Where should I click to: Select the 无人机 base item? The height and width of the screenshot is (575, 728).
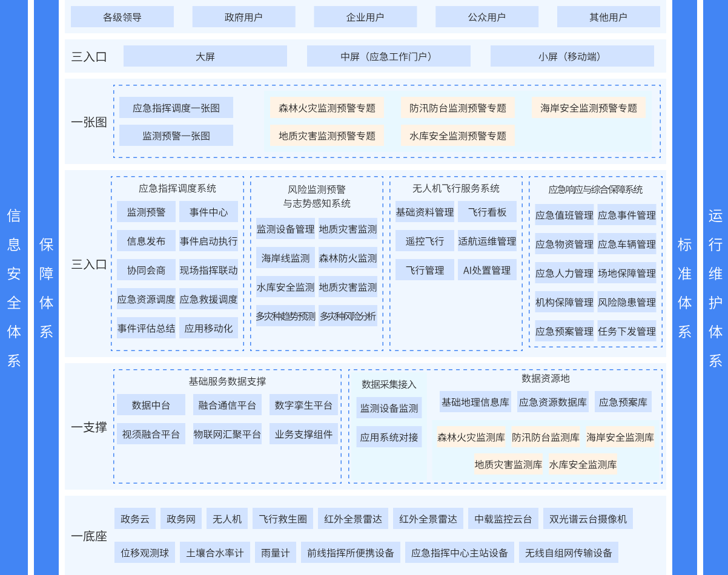click(227, 519)
